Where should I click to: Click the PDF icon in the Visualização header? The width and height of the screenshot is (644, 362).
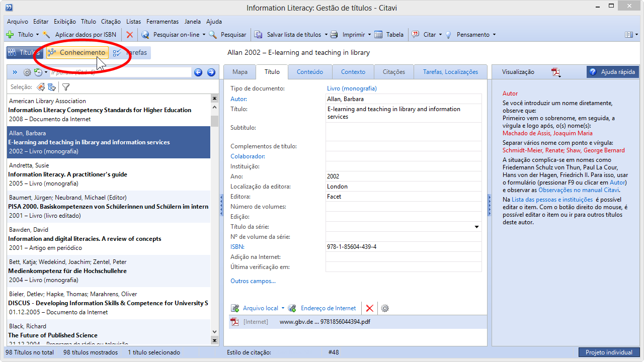[556, 72]
